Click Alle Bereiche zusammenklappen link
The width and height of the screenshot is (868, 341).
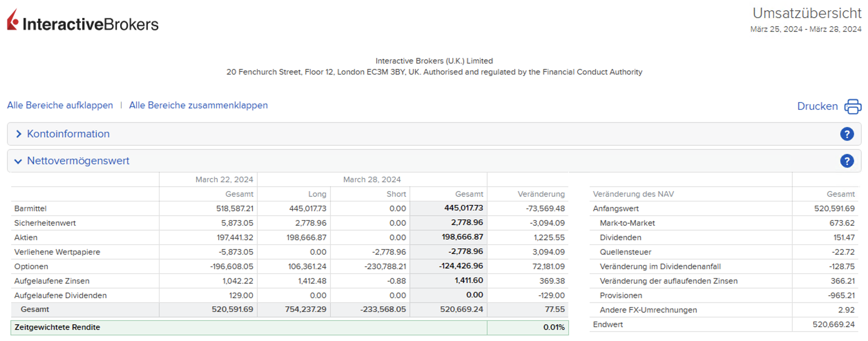[198, 105]
